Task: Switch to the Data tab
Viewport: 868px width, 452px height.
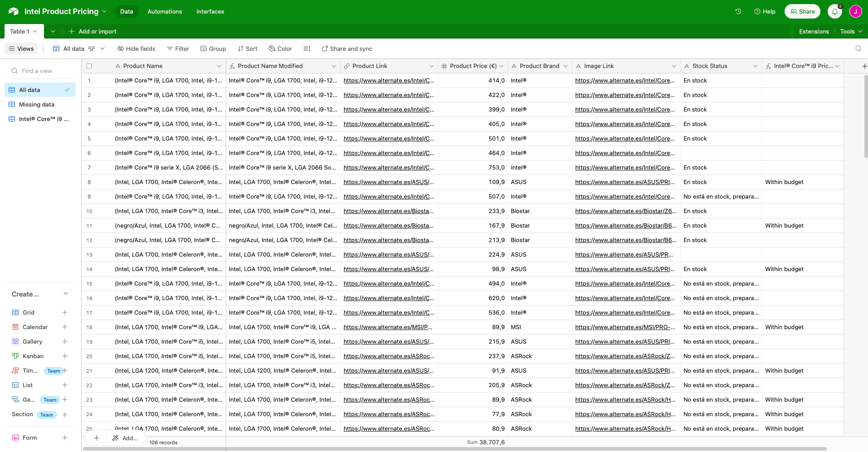Action: [126, 11]
